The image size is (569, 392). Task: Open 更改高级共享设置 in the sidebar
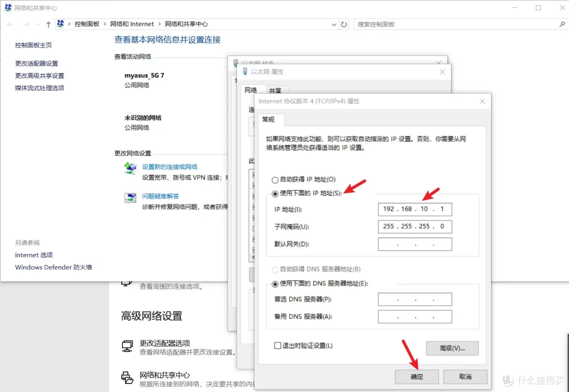tap(40, 75)
